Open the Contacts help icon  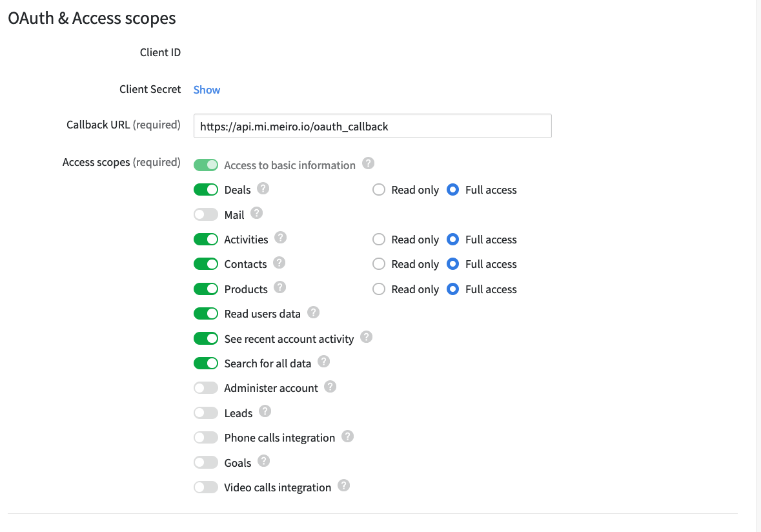click(x=279, y=263)
